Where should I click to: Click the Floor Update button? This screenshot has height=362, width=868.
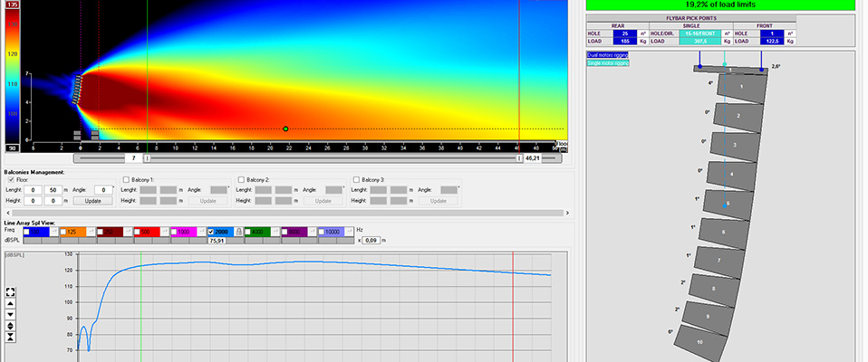(x=93, y=201)
